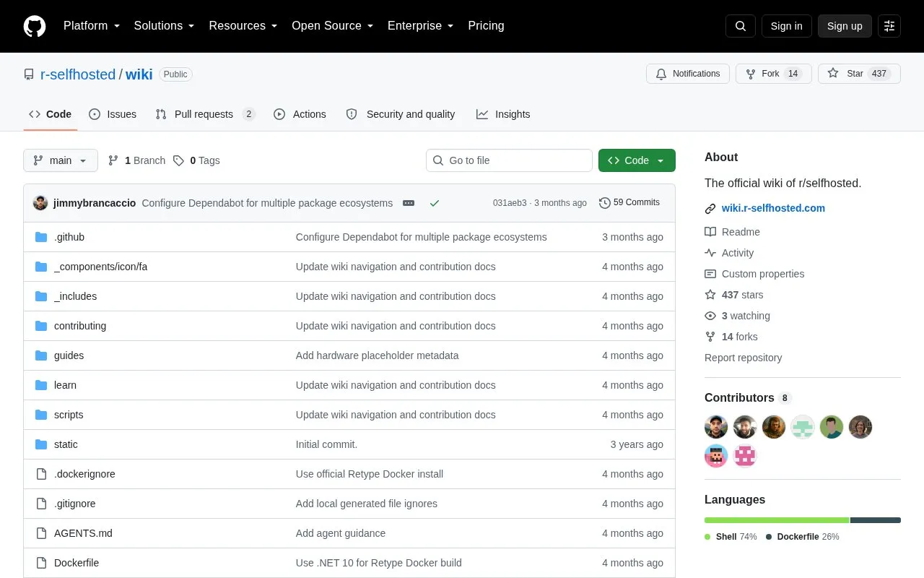
Task: Star the wiki repository
Action: (859, 74)
